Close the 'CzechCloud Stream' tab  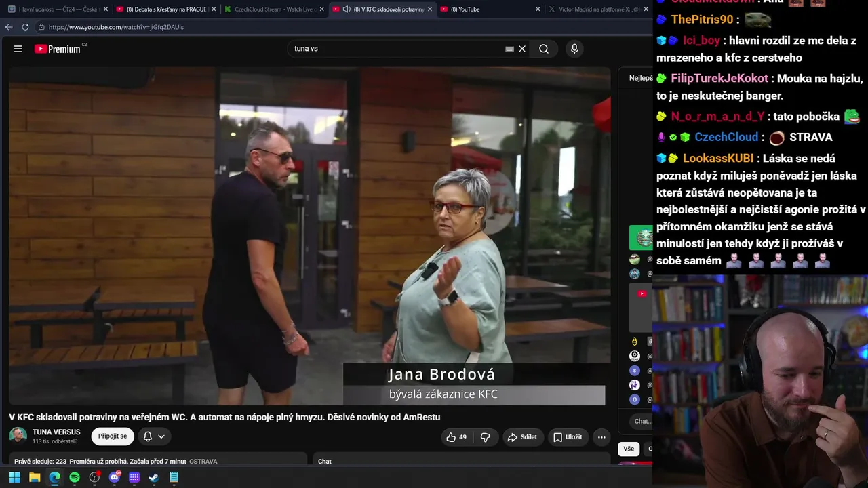pos(322,9)
